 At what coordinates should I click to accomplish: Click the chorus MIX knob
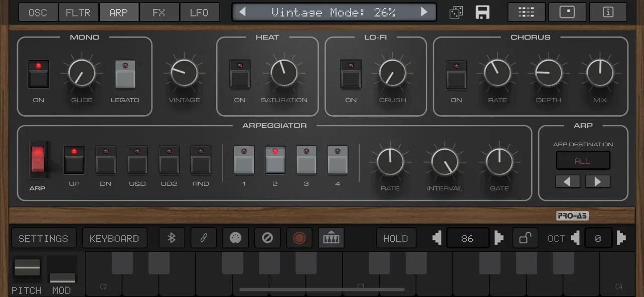600,73
